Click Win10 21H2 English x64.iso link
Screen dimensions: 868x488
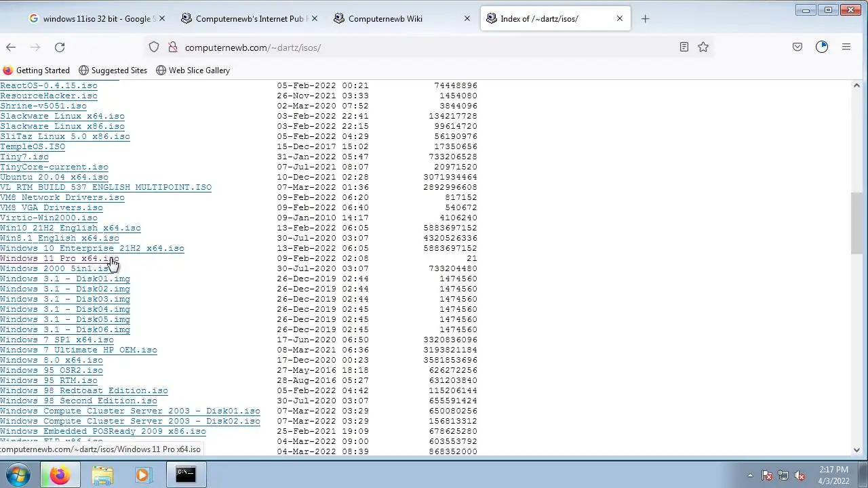coord(71,228)
